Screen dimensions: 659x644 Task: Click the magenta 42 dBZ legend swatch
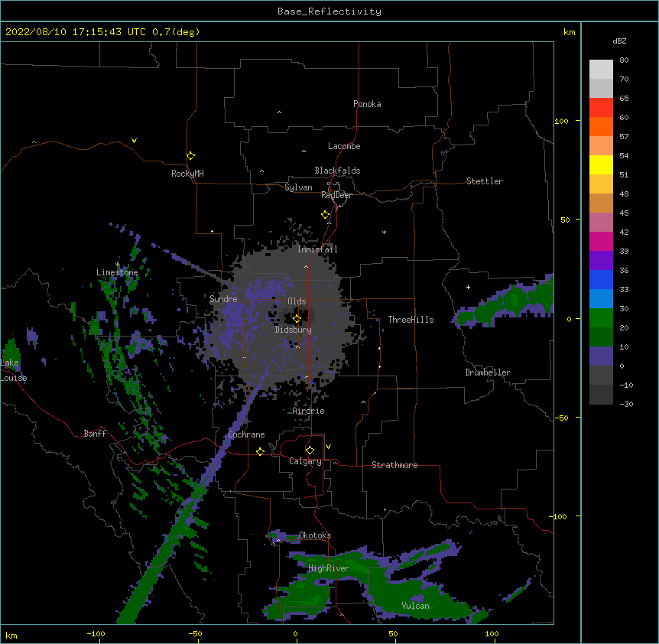click(x=601, y=242)
